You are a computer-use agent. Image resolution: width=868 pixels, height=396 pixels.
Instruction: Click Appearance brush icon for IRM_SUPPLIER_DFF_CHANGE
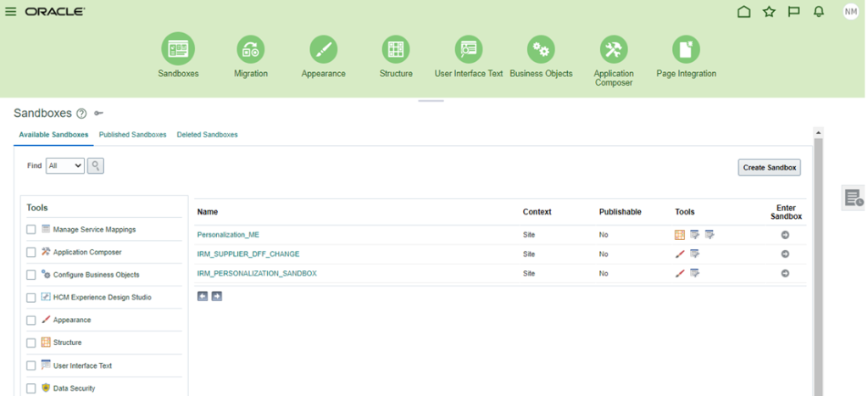680,254
